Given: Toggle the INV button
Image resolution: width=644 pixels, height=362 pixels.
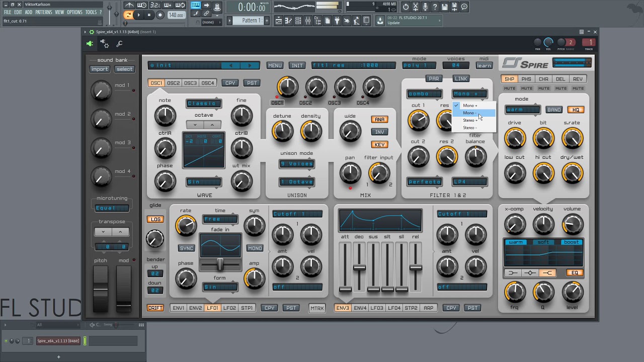Looking at the screenshot, I should pyautogui.click(x=379, y=132).
